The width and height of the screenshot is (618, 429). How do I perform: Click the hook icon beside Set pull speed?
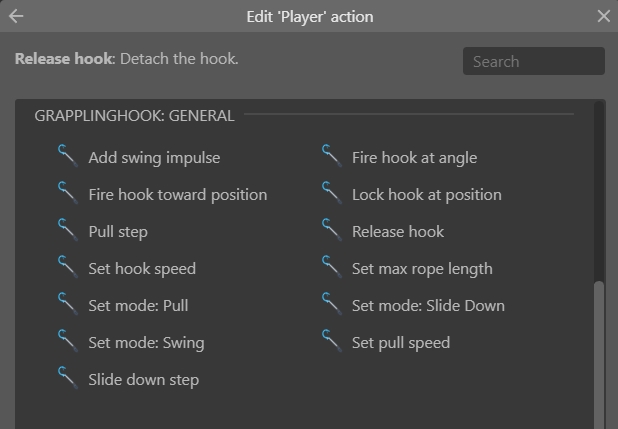[x=331, y=341]
